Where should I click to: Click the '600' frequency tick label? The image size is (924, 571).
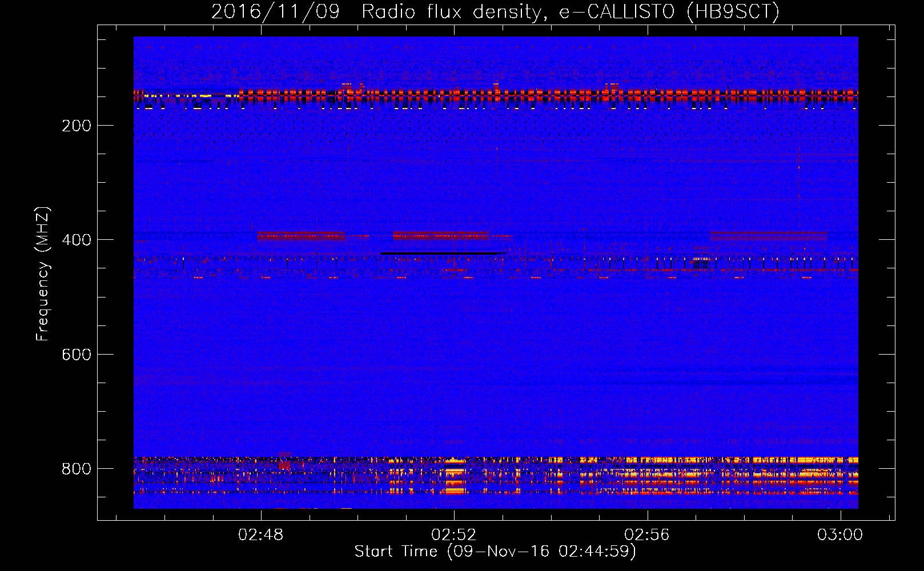[77, 355]
